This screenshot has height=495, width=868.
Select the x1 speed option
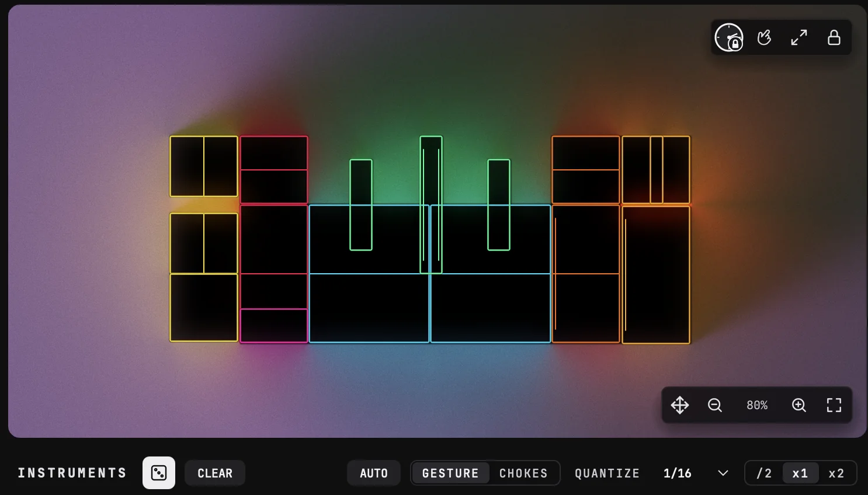[800, 473]
